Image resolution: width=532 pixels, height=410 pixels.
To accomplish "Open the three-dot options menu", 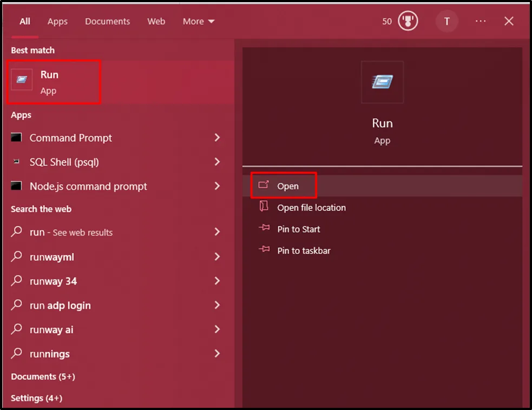I will pyautogui.click(x=481, y=21).
